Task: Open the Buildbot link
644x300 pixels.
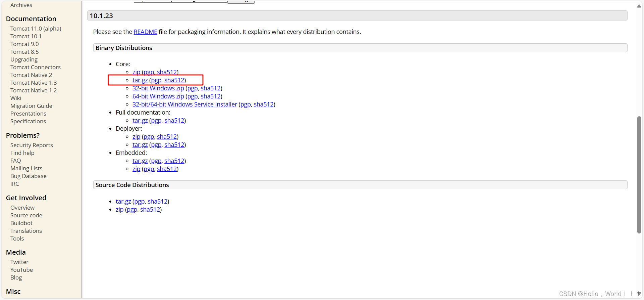Action: 21,223
